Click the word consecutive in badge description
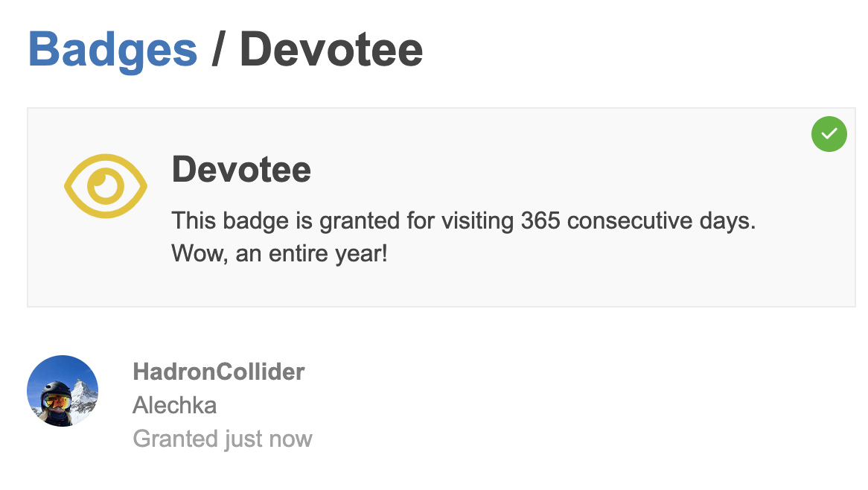The height and width of the screenshot is (490, 868). click(x=629, y=221)
